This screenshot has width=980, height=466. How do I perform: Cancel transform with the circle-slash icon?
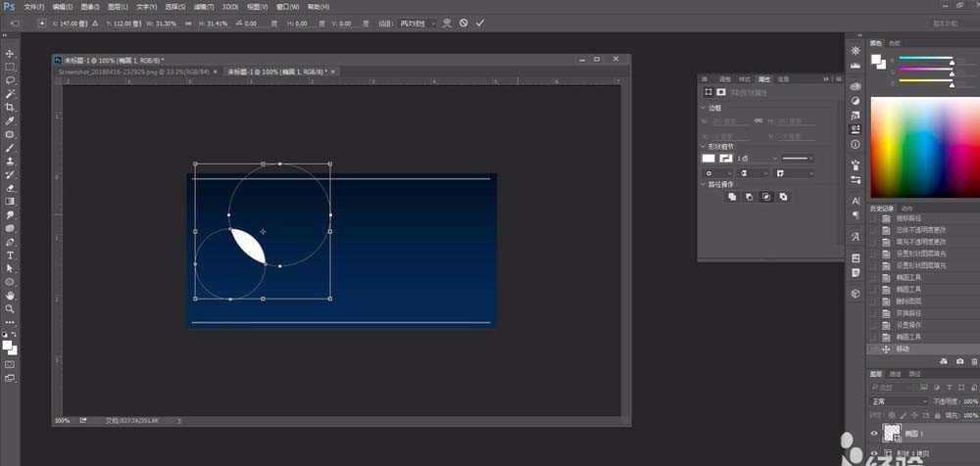[464, 22]
